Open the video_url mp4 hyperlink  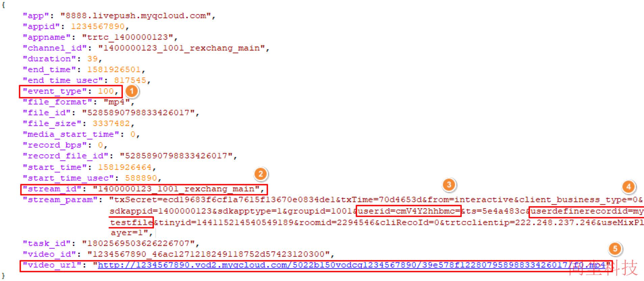click(x=352, y=265)
